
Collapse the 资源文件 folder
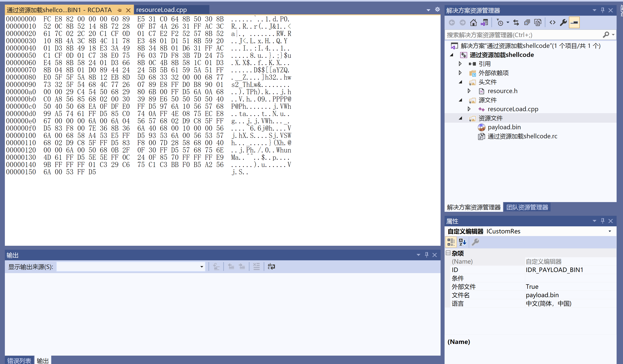461,118
